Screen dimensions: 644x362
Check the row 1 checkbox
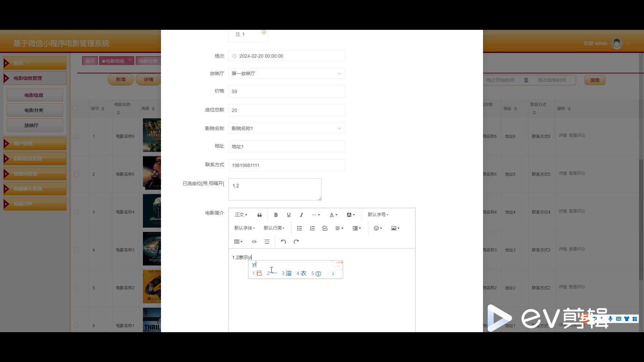76,136
